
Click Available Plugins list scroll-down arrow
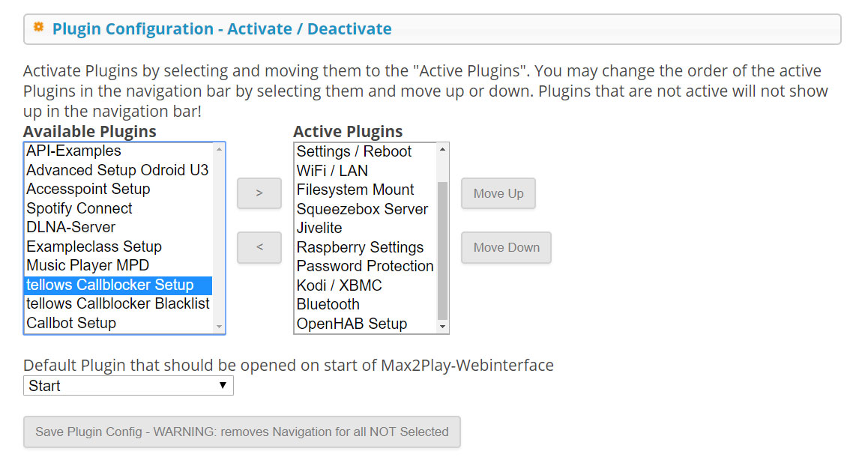[219, 327]
